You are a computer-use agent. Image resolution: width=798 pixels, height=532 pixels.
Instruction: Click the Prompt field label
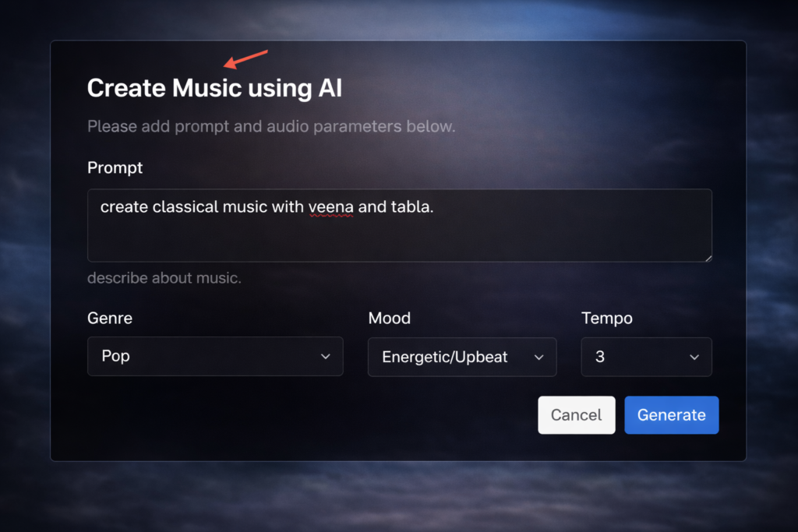[115, 167]
